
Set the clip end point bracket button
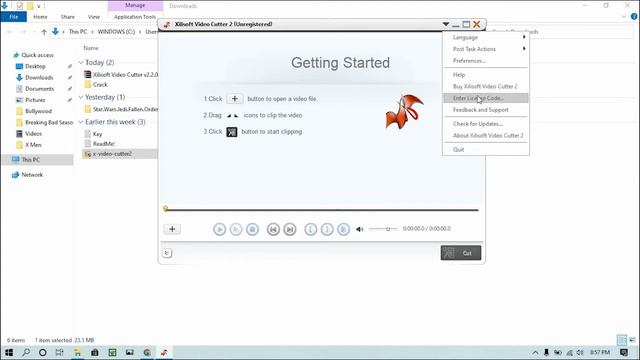point(327,229)
